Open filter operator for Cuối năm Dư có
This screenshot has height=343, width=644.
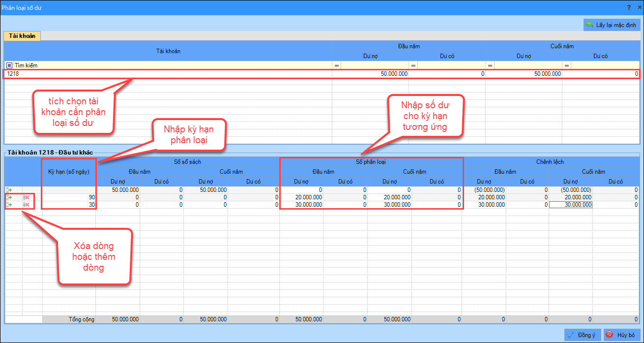click(567, 65)
